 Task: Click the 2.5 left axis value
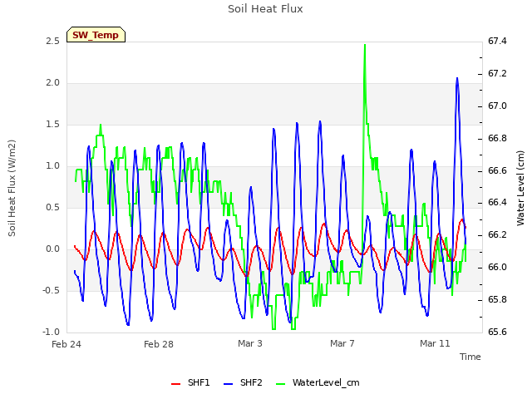click(x=53, y=41)
